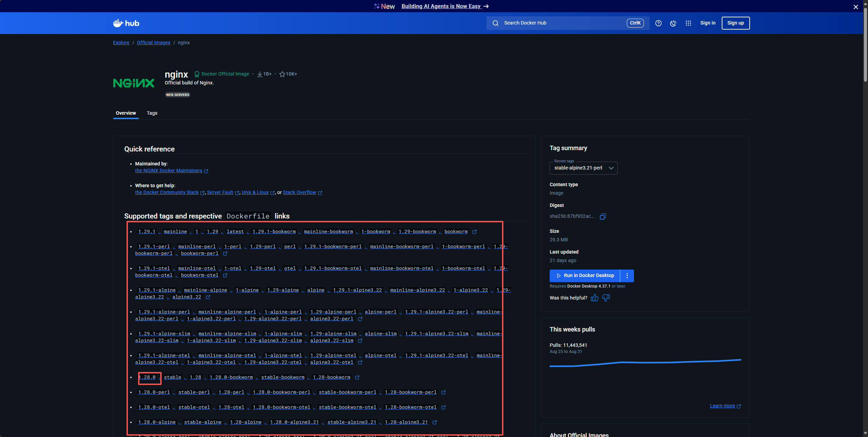
Task: Click the NGINX logo image
Action: pyautogui.click(x=134, y=83)
